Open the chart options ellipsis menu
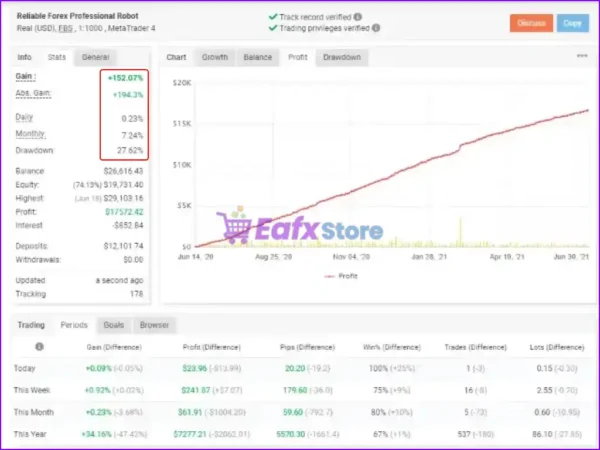The image size is (600, 450). [582, 56]
